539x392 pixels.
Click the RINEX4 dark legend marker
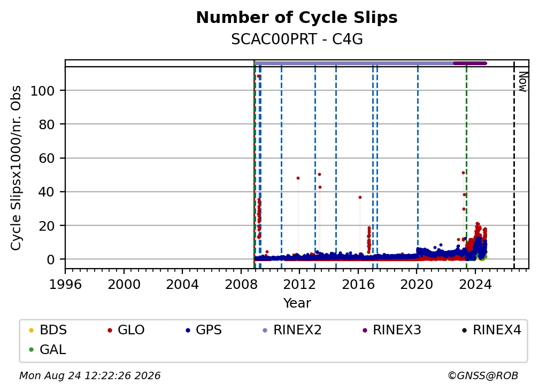(x=464, y=330)
